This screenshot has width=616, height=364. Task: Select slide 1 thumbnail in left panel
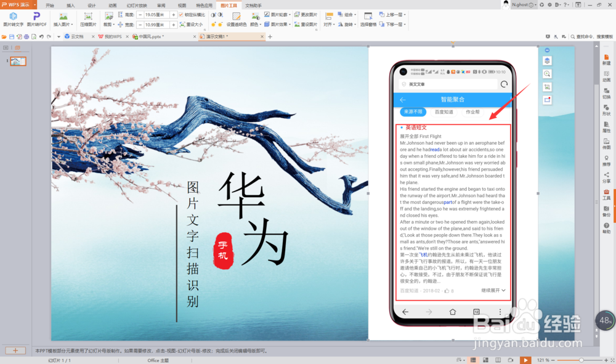[x=18, y=61]
